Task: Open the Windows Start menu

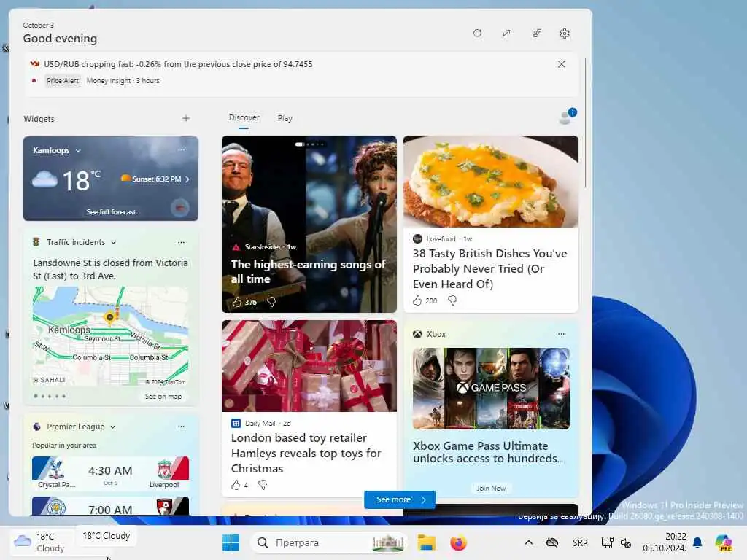Action: (x=231, y=542)
